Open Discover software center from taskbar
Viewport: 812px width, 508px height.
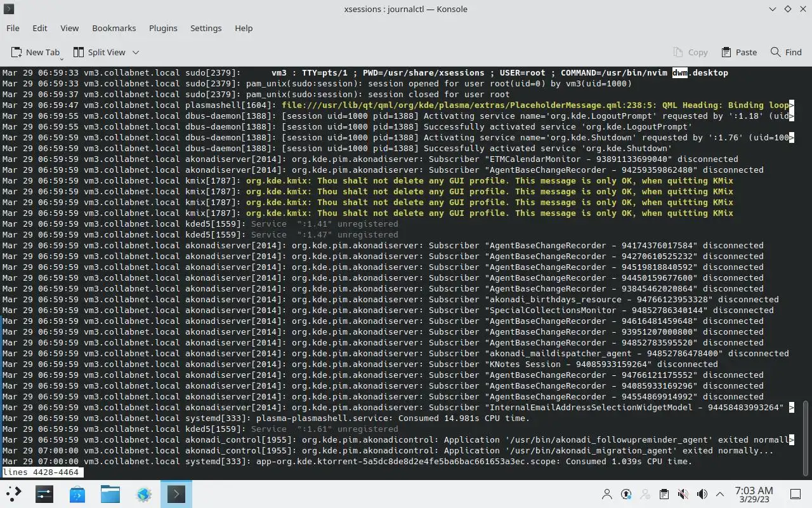(x=77, y=494)
